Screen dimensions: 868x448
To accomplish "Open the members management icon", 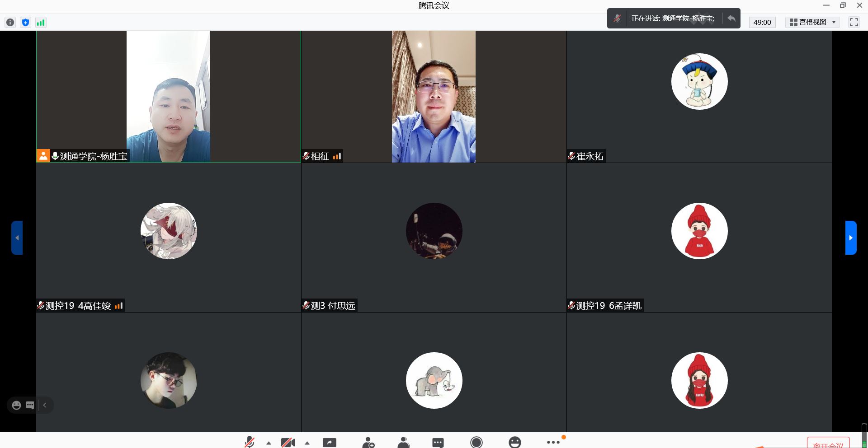I will [x=403, y=443].
